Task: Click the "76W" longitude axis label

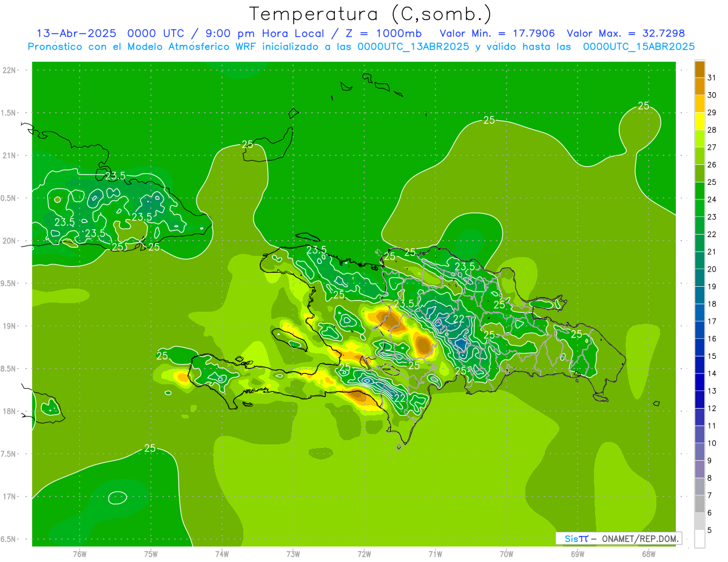Action: click(79, 554)
